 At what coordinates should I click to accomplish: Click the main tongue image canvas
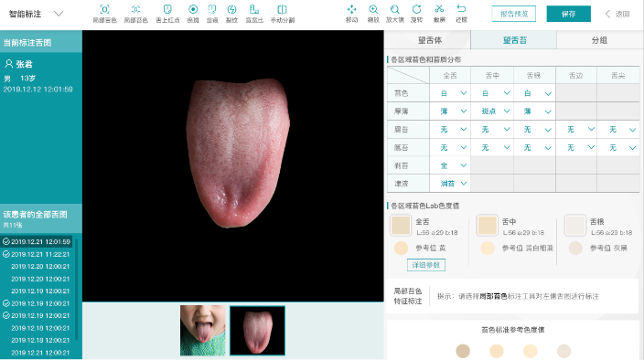[x=233, y=165]
